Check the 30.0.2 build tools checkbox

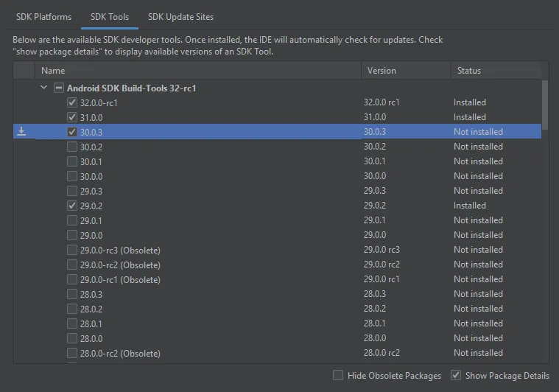pos(72,147)
